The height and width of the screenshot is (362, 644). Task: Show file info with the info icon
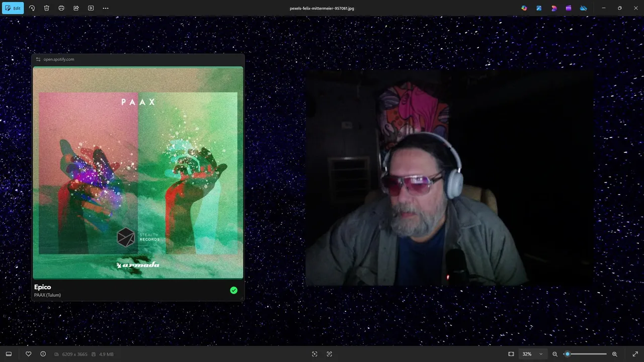[43, 354]
